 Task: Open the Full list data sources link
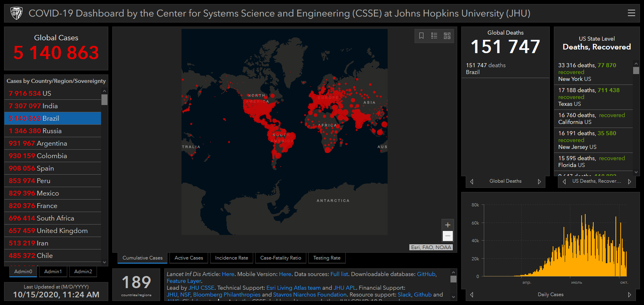click(339, 274)
